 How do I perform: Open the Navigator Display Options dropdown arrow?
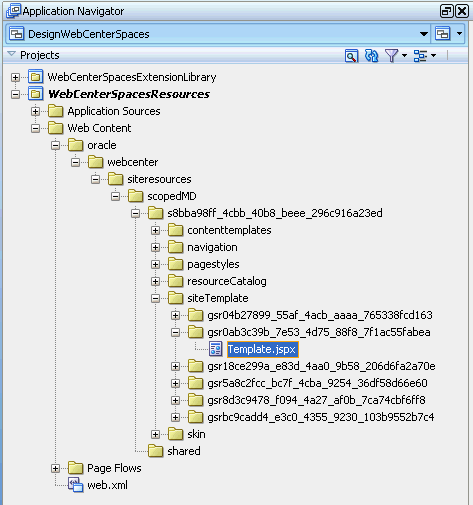[x=433, y=56]
